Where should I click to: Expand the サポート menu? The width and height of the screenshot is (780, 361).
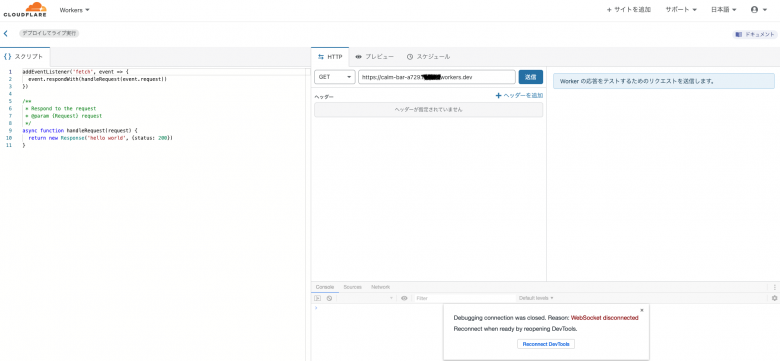coord(681,9)
